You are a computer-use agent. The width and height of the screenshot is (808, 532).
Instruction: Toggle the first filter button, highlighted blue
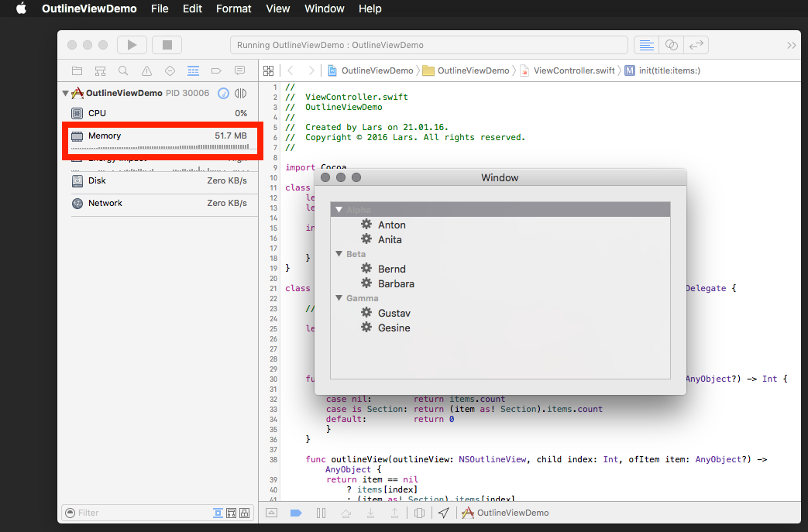coord(218,513)
